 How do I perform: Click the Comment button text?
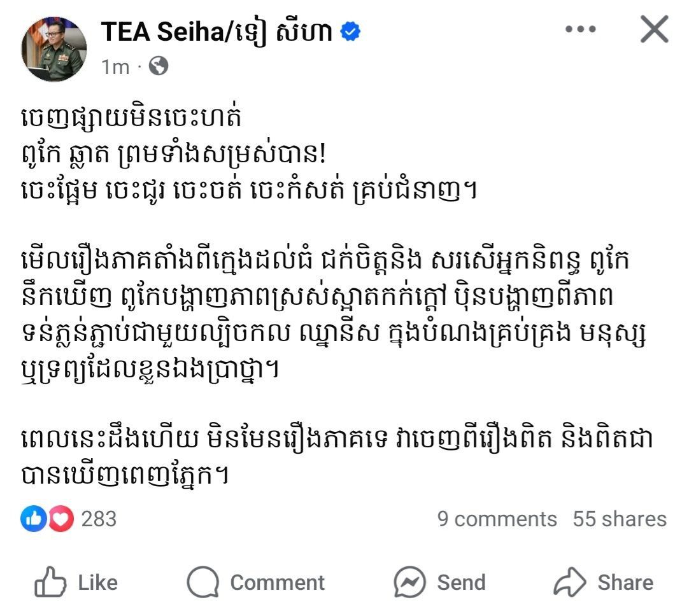[278, 583]
